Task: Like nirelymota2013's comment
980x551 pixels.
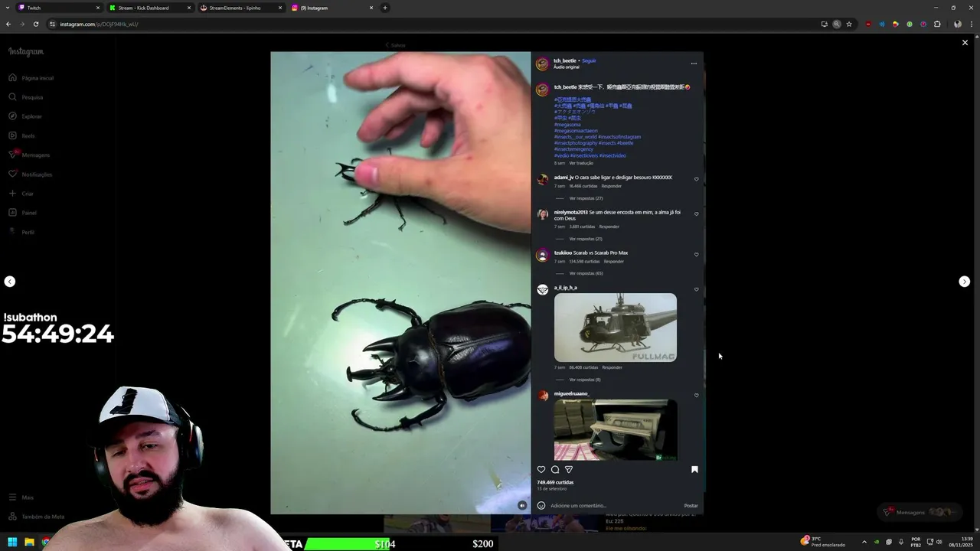Action: coord(696,214)
